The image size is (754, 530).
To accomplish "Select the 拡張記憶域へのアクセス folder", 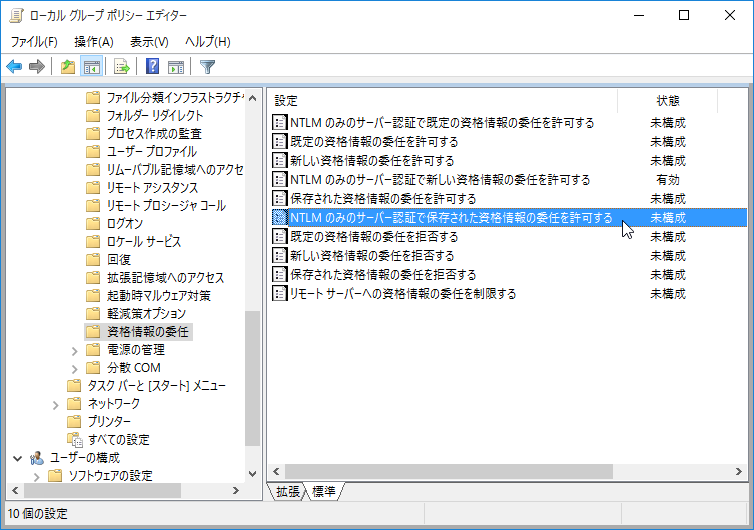I will [x=155, y=278].
